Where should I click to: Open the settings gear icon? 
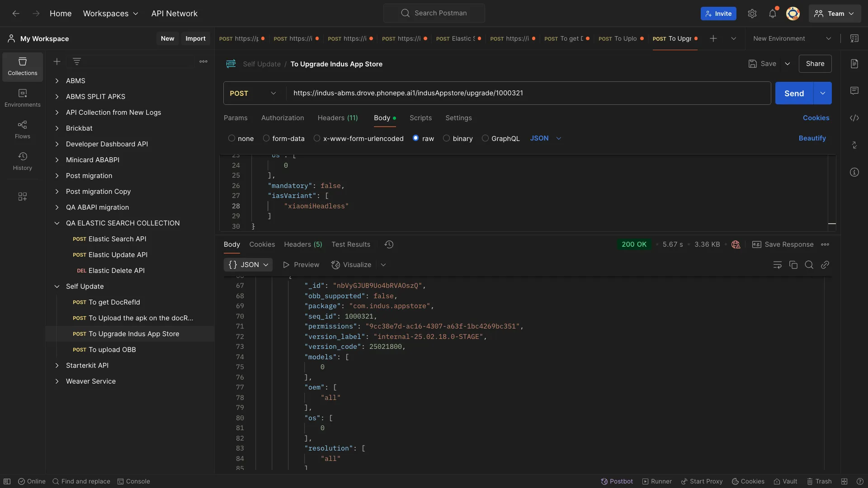coord(752,14)
